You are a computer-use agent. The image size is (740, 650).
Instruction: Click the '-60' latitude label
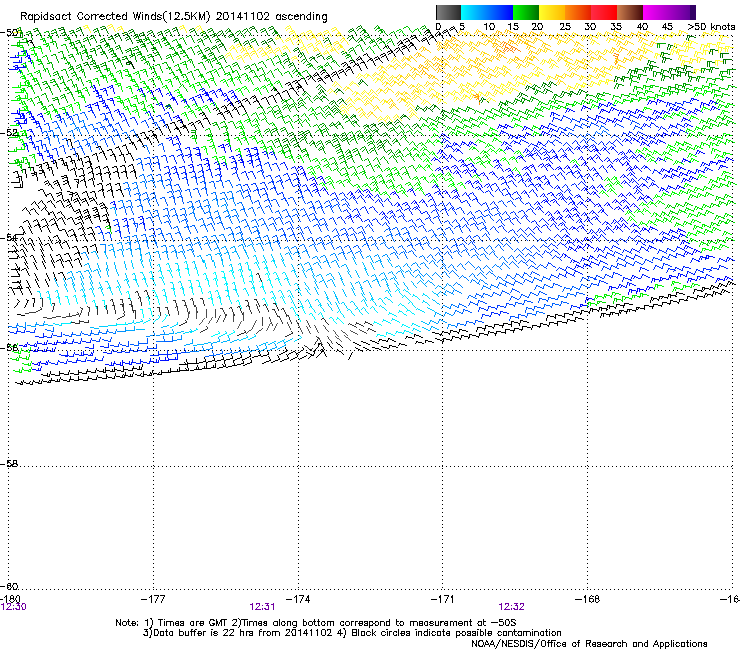click(9, 586)
